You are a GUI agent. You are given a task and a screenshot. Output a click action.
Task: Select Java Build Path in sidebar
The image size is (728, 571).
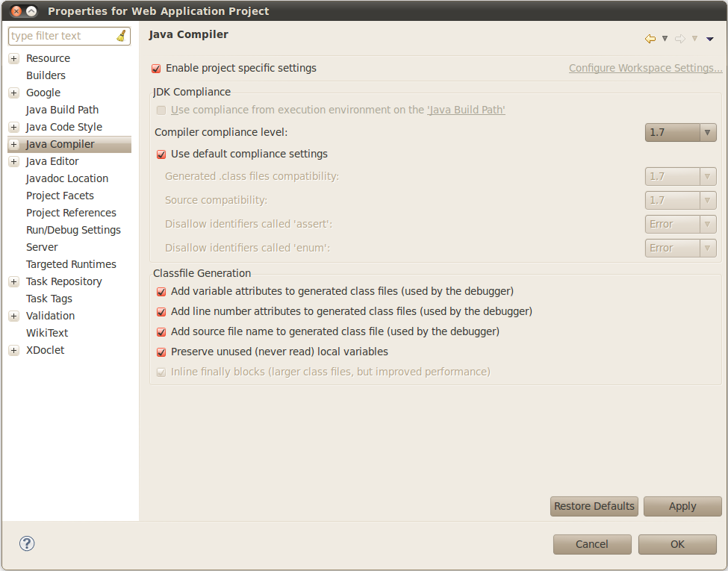click(62, 110)
